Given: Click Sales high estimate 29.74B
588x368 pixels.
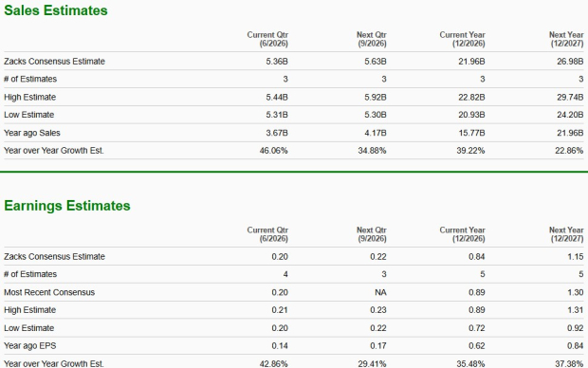Looking at the screenshot, I should [570, 97].
